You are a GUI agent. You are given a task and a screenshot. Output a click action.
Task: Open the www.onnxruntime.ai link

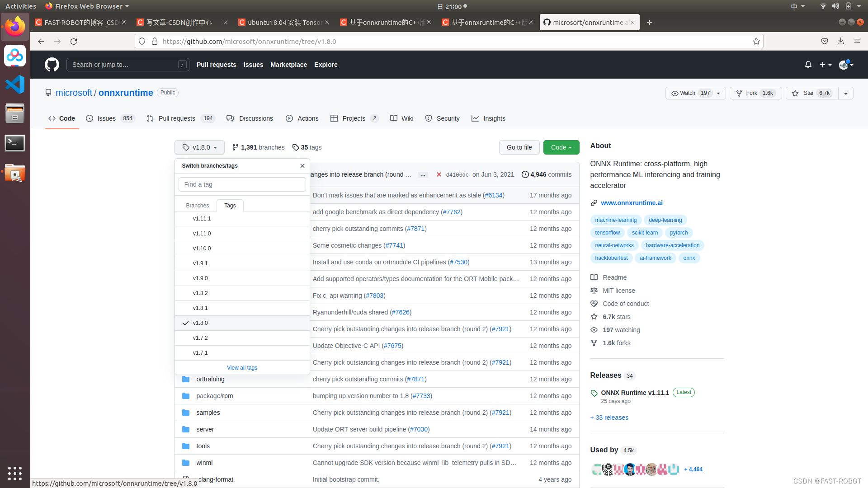click(631, 203)
